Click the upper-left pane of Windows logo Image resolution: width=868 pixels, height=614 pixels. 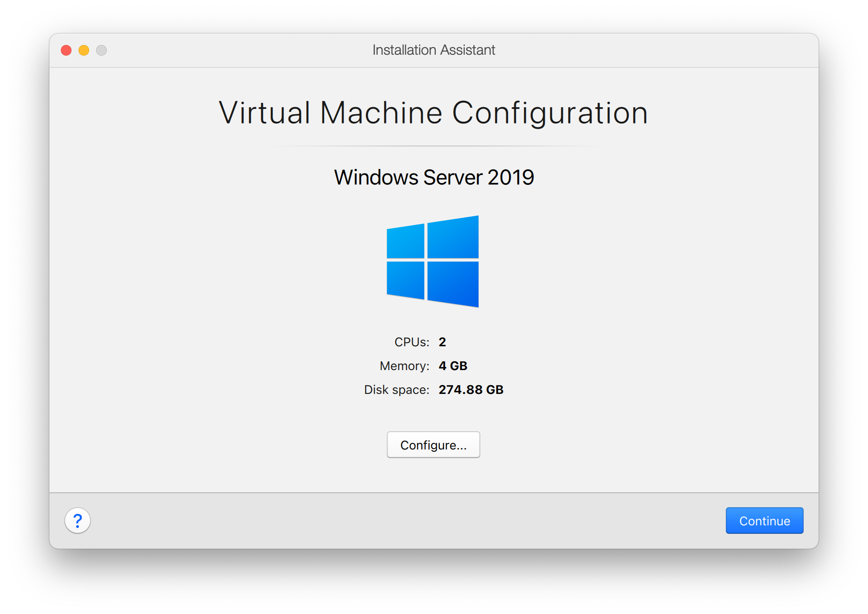406,241
